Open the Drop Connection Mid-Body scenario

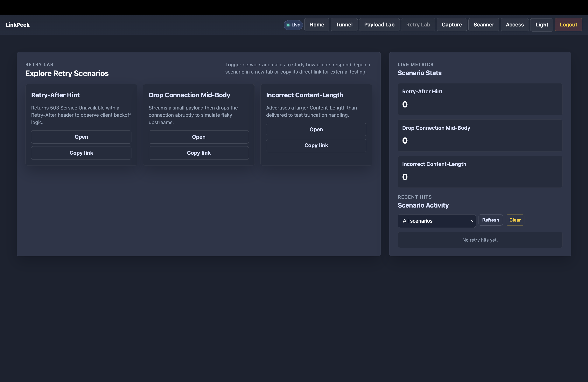(199, 137)
